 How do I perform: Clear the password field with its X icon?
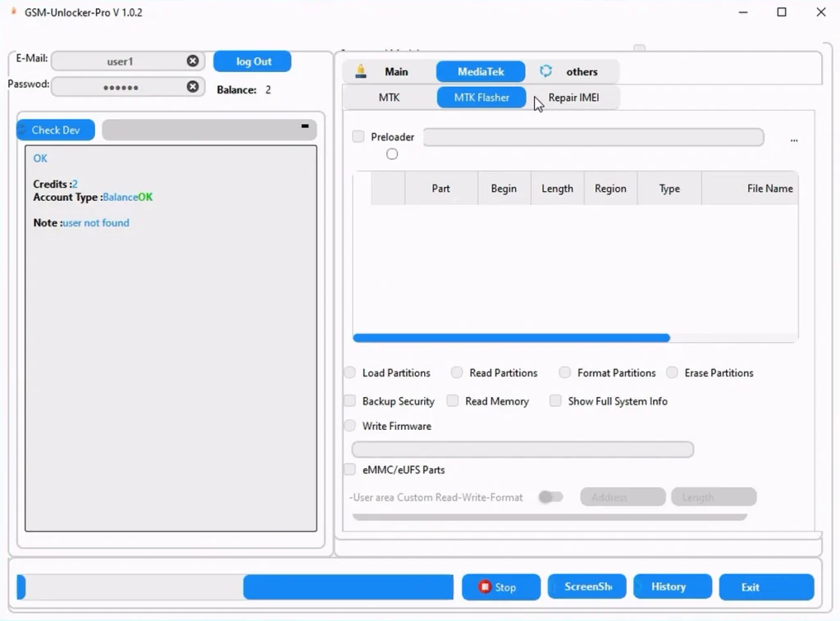click(193, 87)
